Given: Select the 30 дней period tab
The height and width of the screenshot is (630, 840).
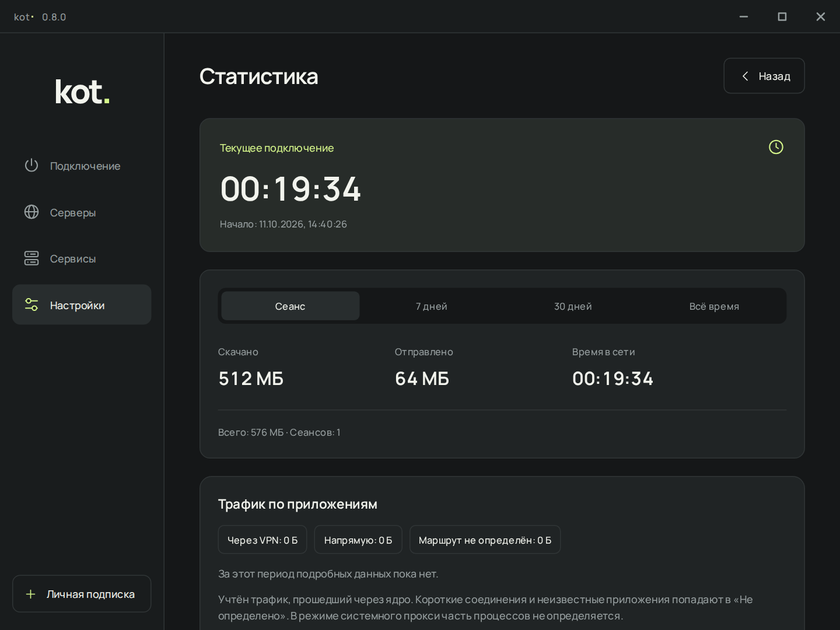Looking at the screenshot, I should (x=573, y=306).
